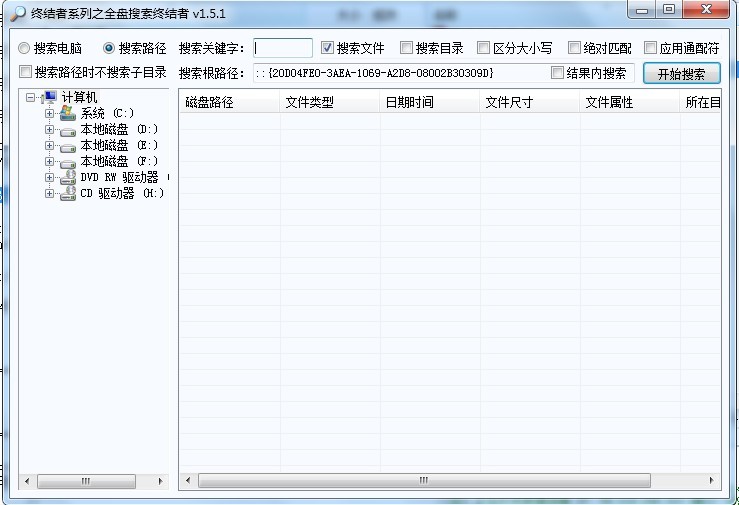Click the local disk (E:) drive icon

(68, 146)
